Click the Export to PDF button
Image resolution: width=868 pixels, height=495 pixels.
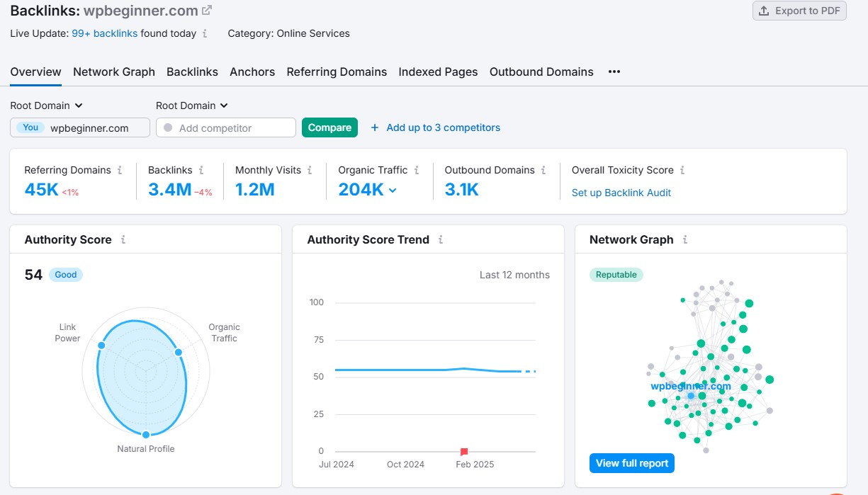click(x=799, y=11)
